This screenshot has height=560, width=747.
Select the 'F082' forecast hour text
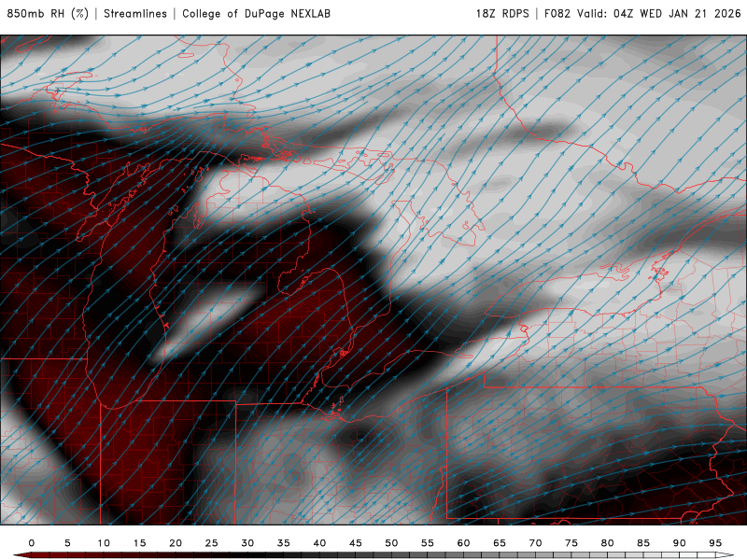point(557,13)
